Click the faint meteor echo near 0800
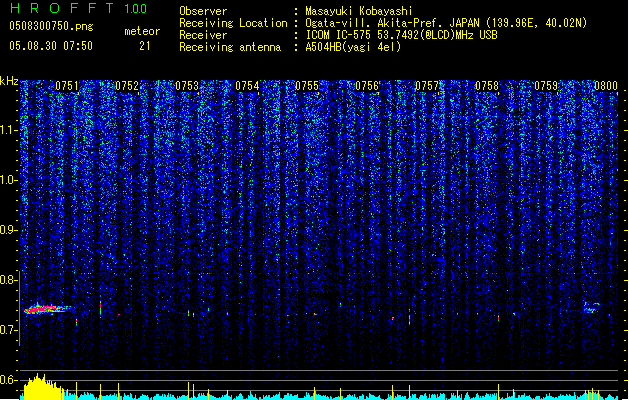 pyautogui.click(x=591, y=308)
